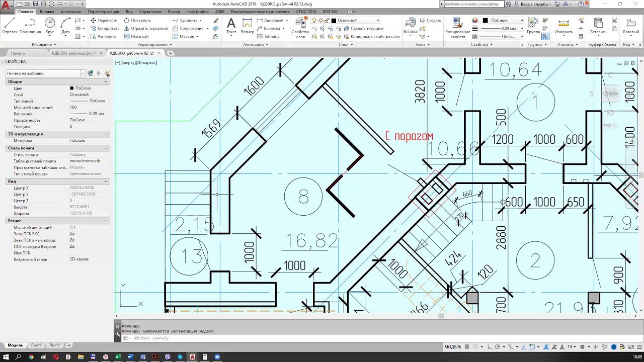Click the Копировать (Copy) tool
This screenshot has height=362, width=644.
pyautogui.click(x=105, y=29)
